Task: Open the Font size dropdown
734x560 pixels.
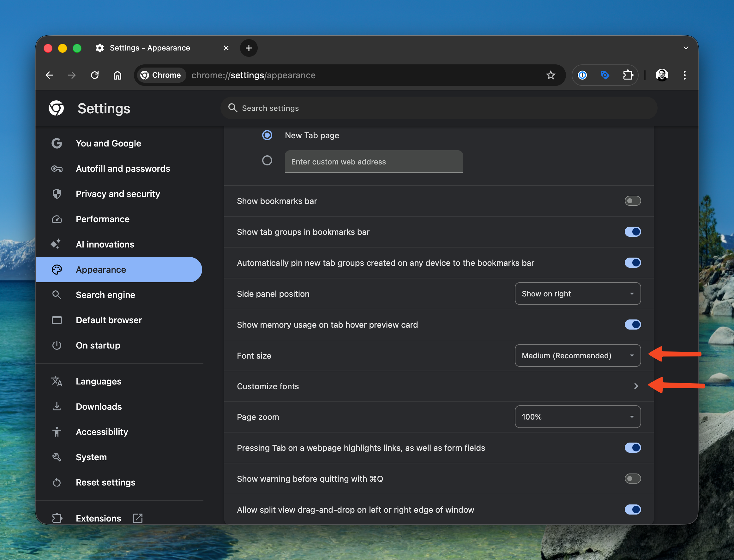Action: point(577,355)
